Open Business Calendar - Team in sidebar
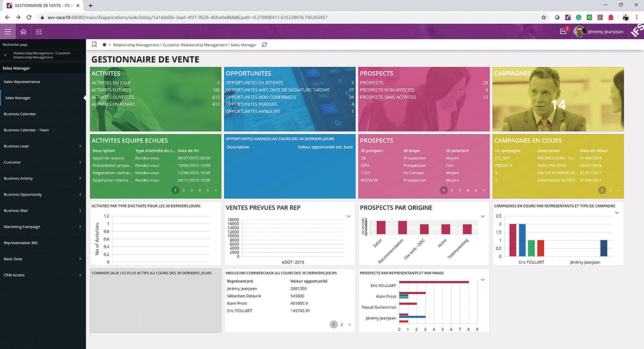The height and width of the screenshot is (349, 644). [x=43, y=130]
